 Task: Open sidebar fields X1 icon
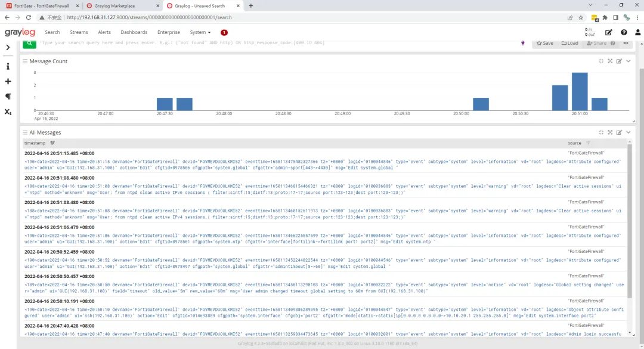coord(8,112)
